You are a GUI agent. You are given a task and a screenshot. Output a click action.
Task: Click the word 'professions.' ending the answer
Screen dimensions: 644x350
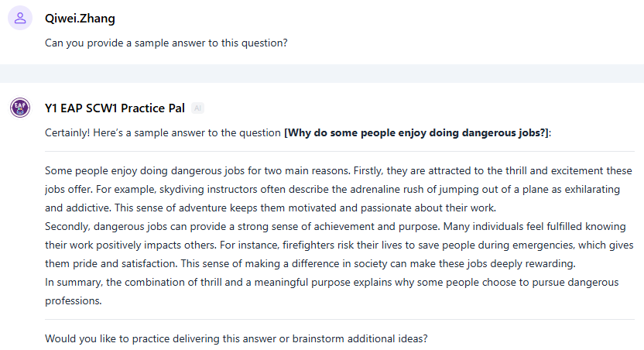[74, 300]
